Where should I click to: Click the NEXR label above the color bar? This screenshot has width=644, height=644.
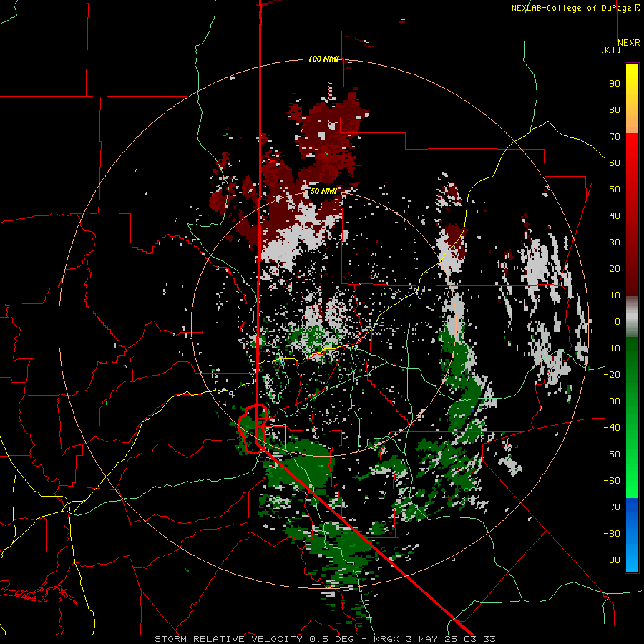629,43
